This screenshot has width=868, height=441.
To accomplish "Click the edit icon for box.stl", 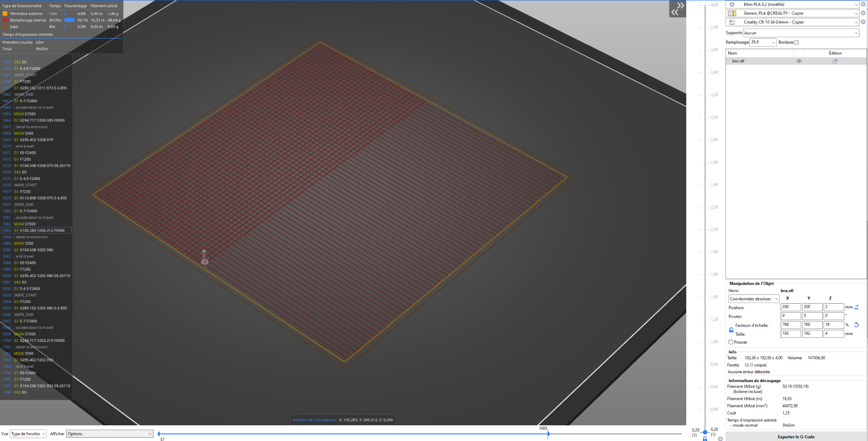I will [x=835, y=61].
